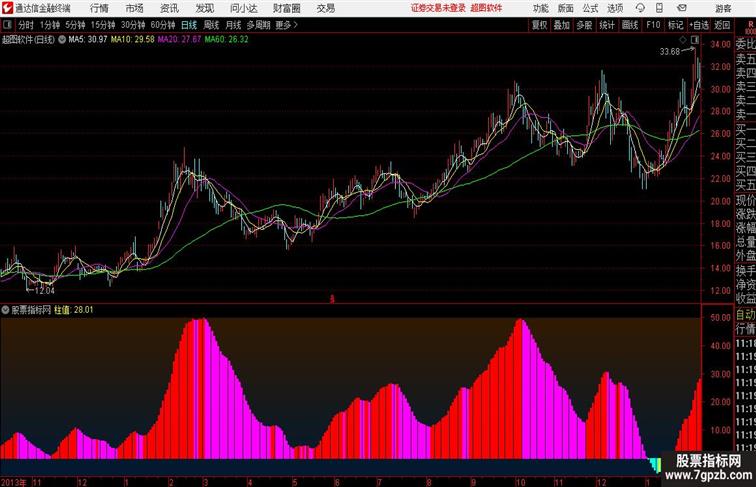The image size is (756, 487).
Task: Click the 标记 button
Action: click(x=675, y=25)
